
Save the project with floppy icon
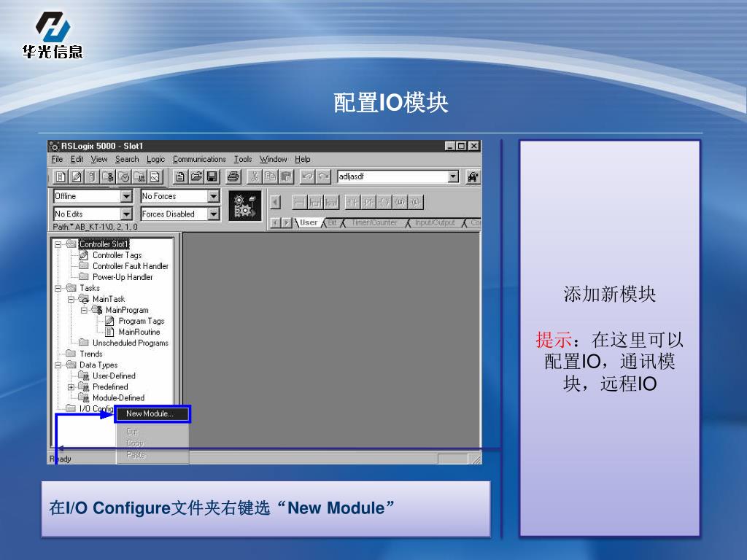(212, 177)
